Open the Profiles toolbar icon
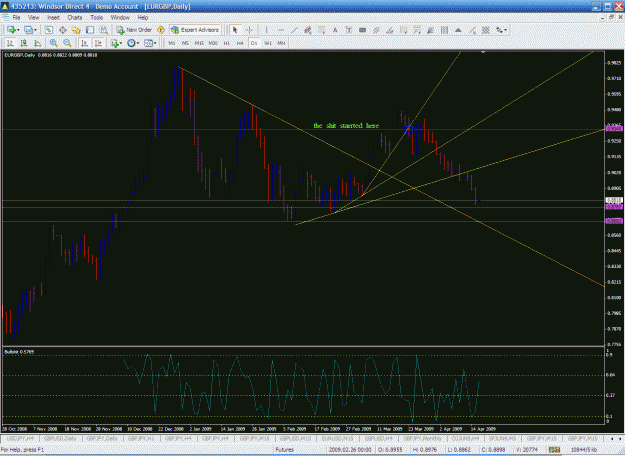625x456 pixels. click(x=28, y=30)
